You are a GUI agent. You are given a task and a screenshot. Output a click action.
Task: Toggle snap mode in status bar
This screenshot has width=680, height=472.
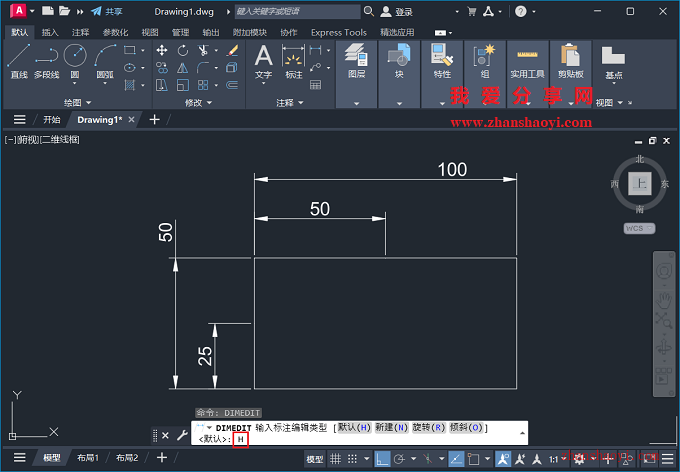coord(353,459)
